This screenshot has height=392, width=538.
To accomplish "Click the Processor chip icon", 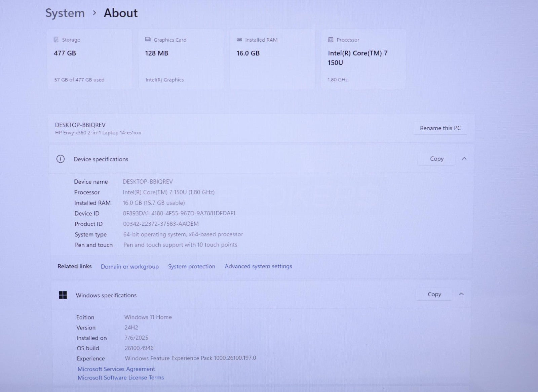I will (x=331, y=40).
